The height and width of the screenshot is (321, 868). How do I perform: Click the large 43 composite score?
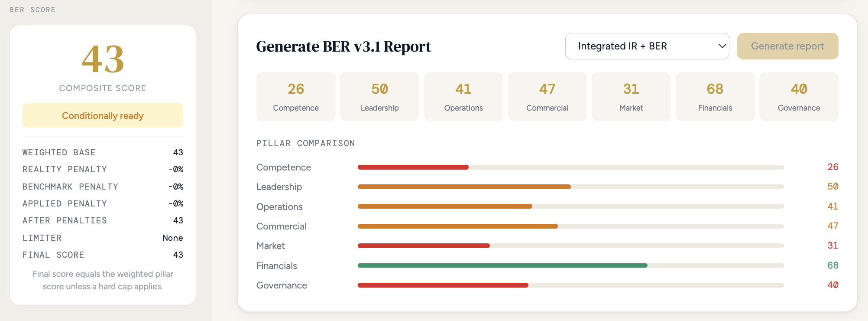coord(103,59)
